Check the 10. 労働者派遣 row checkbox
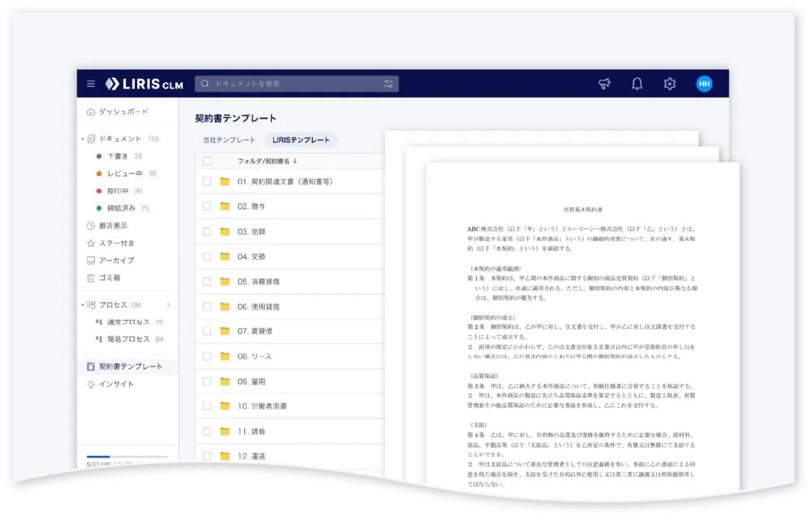 point(207,406)
